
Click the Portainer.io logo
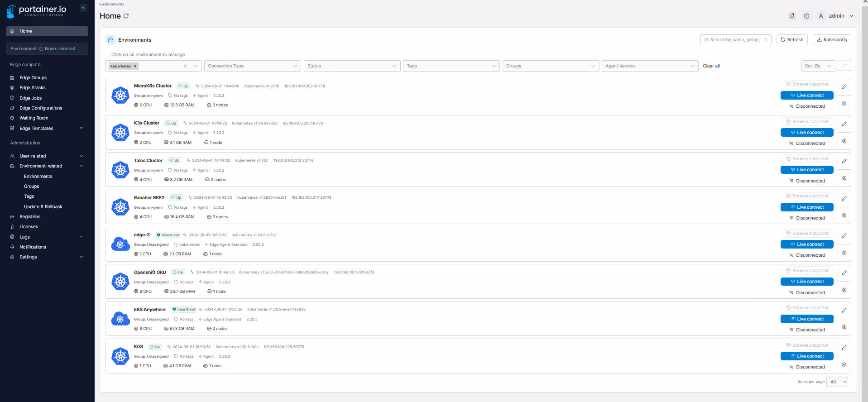(37, 11)
